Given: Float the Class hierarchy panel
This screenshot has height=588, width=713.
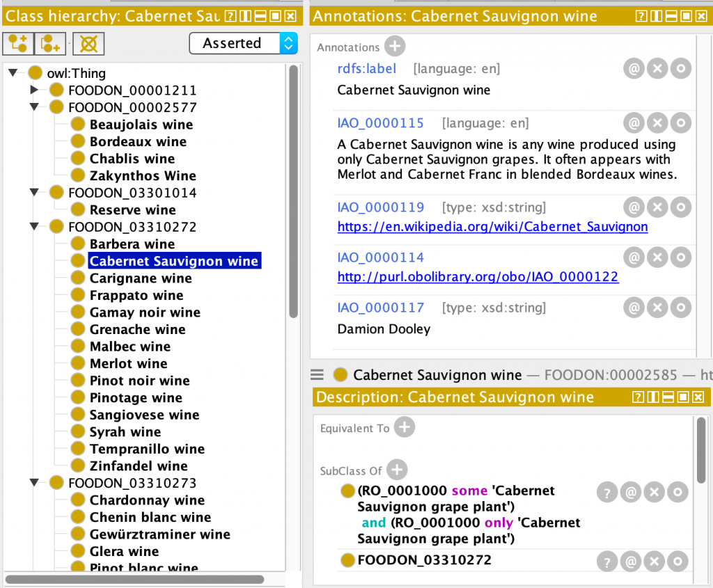Looking at the screenshot, I should pyautogui.click(x=275, y=17).
